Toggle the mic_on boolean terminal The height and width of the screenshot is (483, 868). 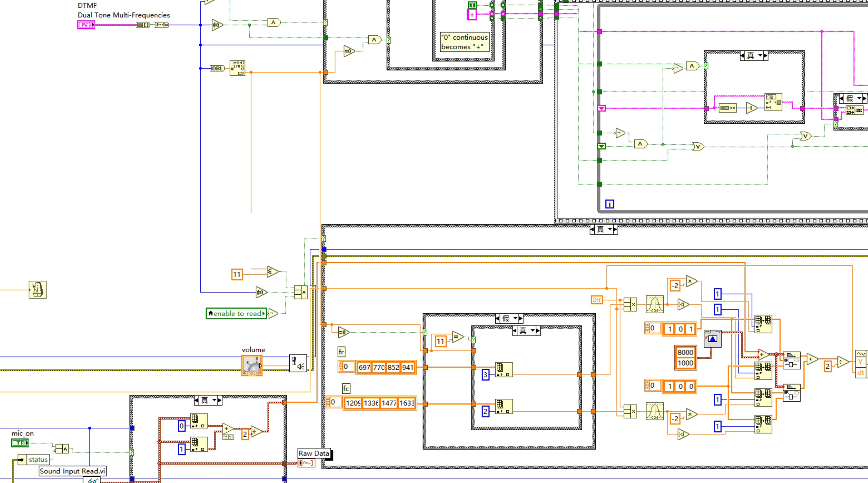tap(20, 443)
